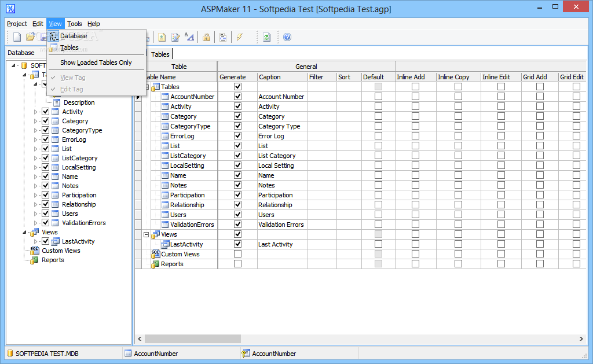Click the Database icon in the View menu
The height and width of the screenshot is (364, 593).
pos(54,36)
